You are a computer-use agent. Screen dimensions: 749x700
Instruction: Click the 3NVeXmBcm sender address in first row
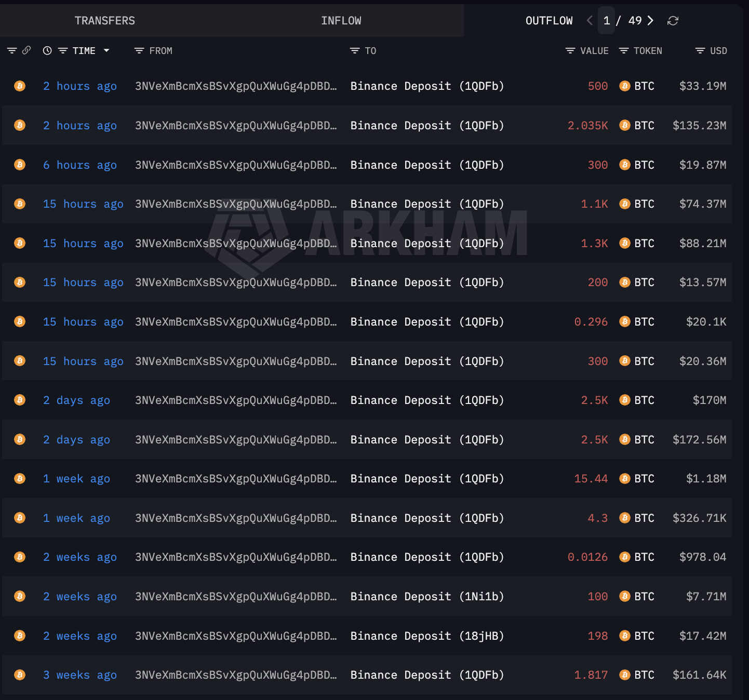[236, 86]
